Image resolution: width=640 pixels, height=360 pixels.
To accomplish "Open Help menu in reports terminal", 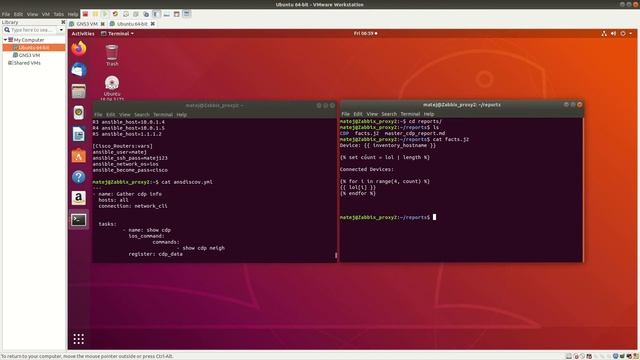I will coord(429,114).
